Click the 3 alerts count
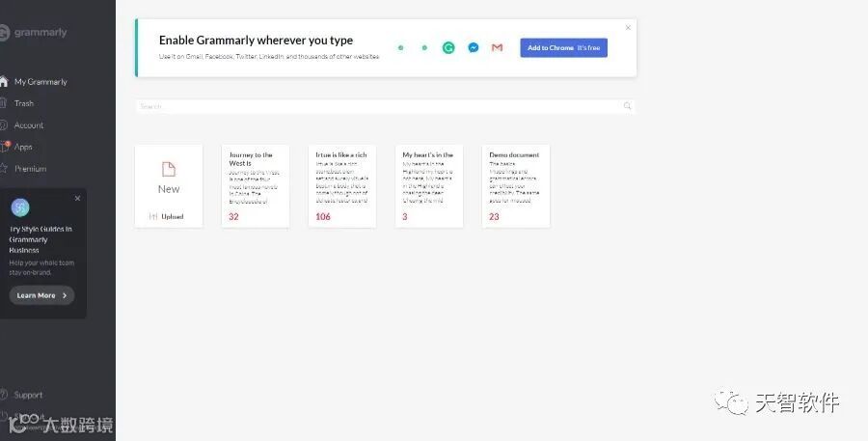Viewport: 868px width, 441px height. 405,216
